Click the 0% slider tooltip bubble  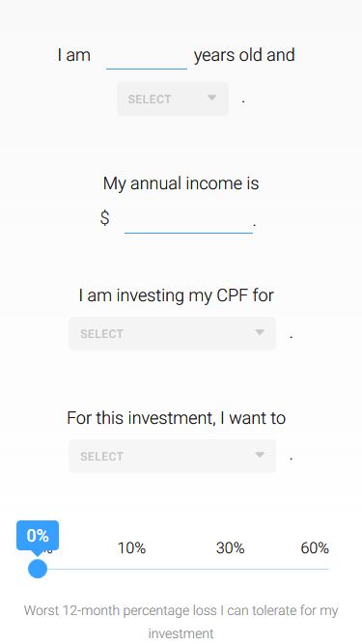[x=38, y=536]
